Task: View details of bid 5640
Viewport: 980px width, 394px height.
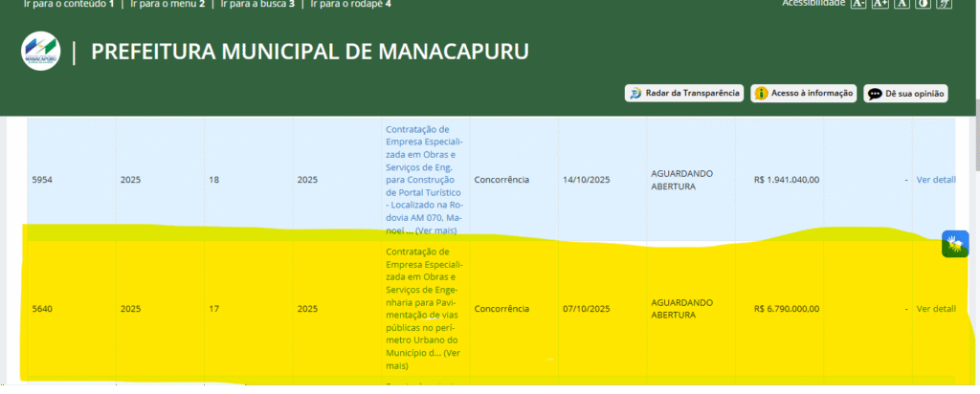Action: (x=935, y=309)
